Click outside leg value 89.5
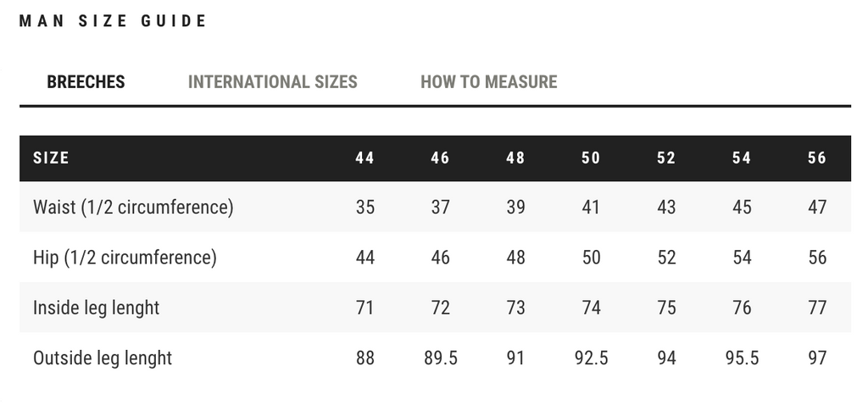Viewport: 868px width, 405px height. tap(440, 358)
